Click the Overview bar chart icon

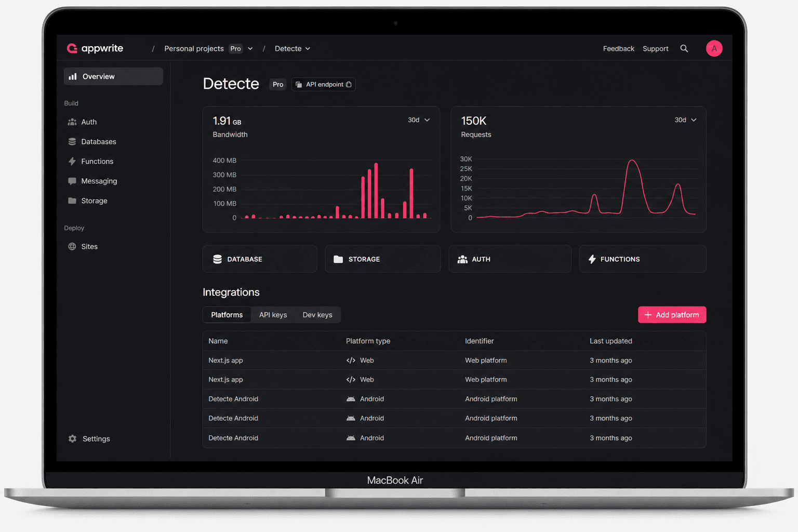pyautogui.click(x=73, y=76)
